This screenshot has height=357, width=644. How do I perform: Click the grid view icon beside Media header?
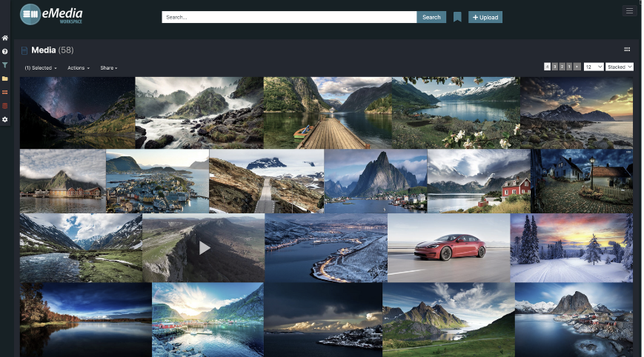tap(627, 49)
